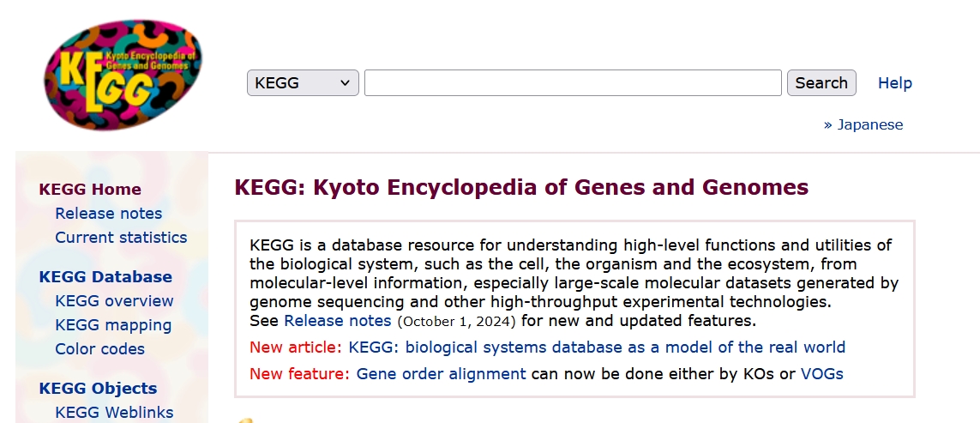Viewport: 980px width, 423px height.
Task: Open the KEGG database dropdown
Action: click(x=302, y=83)
